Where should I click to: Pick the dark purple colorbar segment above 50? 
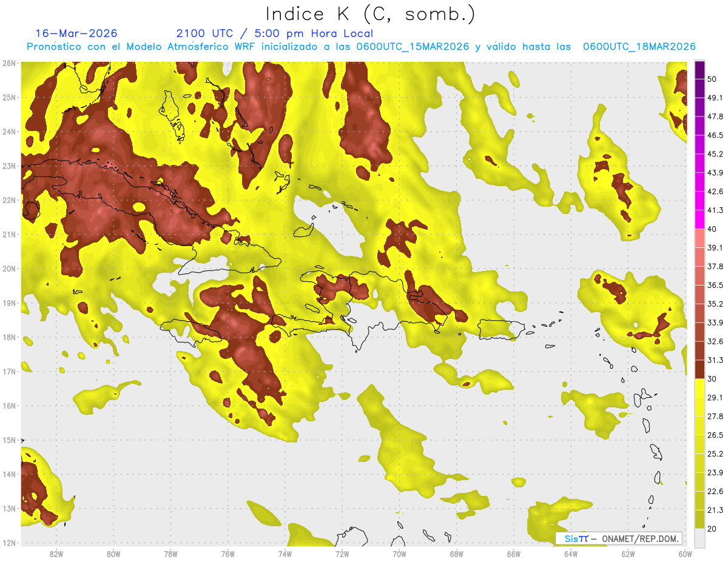tap(699, 70)
